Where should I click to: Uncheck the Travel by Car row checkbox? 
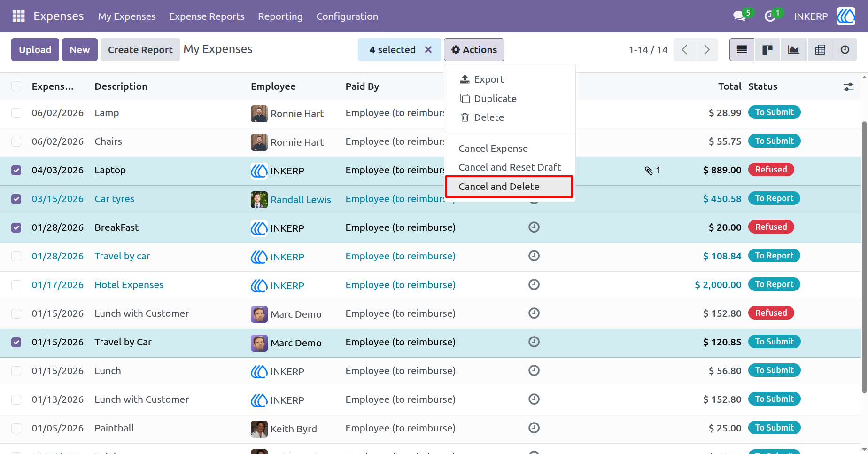16,343
